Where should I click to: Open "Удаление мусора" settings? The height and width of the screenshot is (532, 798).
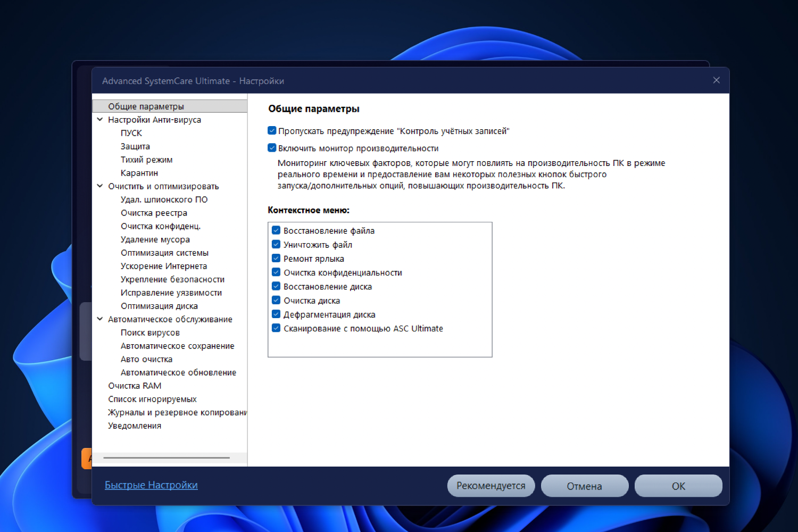(x=155, y=239)
